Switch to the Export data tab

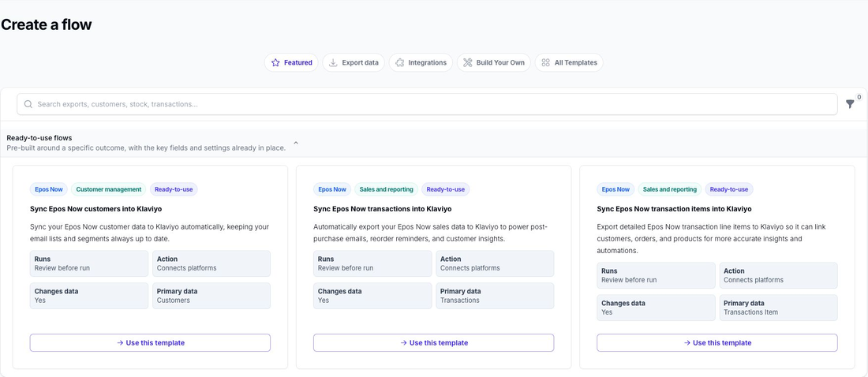pos(354,62)
